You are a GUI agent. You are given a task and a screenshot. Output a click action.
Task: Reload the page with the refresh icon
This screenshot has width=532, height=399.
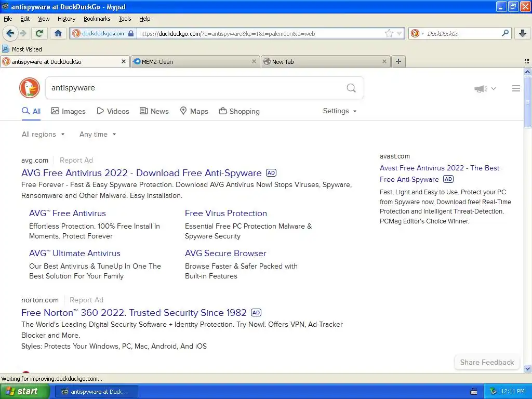click(39, 33)
